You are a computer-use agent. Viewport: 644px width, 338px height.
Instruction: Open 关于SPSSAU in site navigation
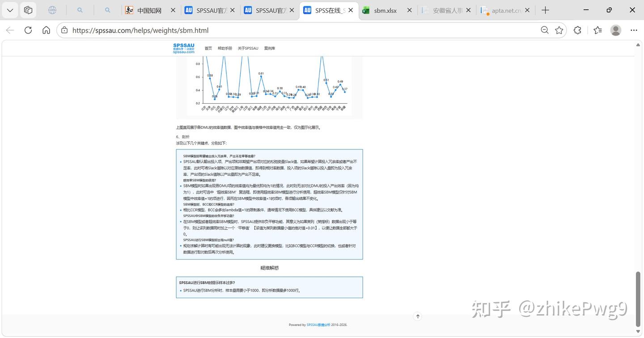coord(248,48)
